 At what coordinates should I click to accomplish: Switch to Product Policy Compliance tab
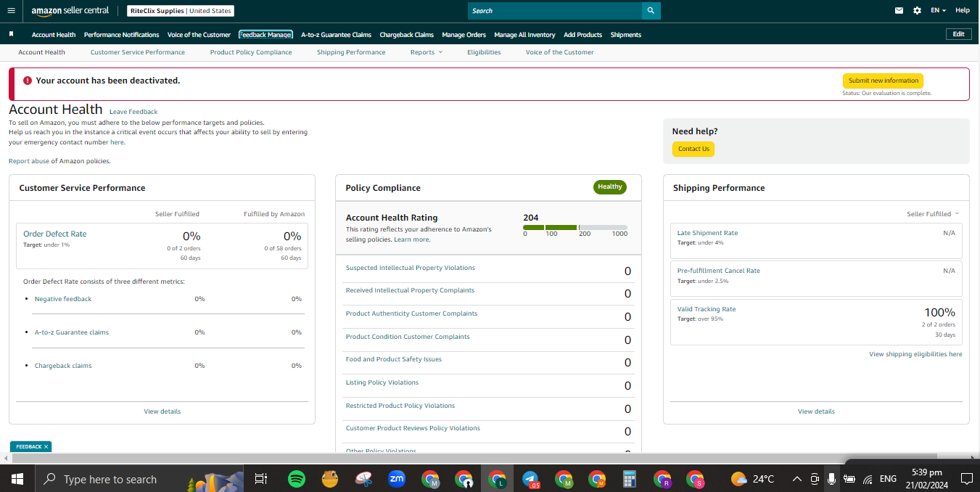251,52
